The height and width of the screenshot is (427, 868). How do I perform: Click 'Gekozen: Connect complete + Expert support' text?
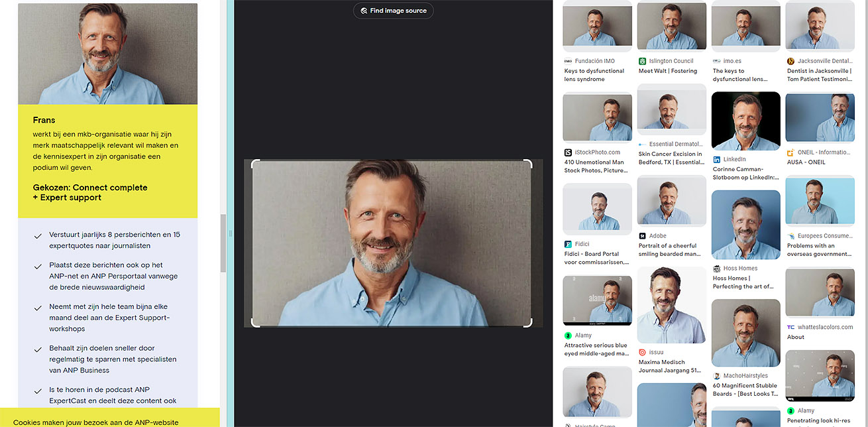pos(90,192)
